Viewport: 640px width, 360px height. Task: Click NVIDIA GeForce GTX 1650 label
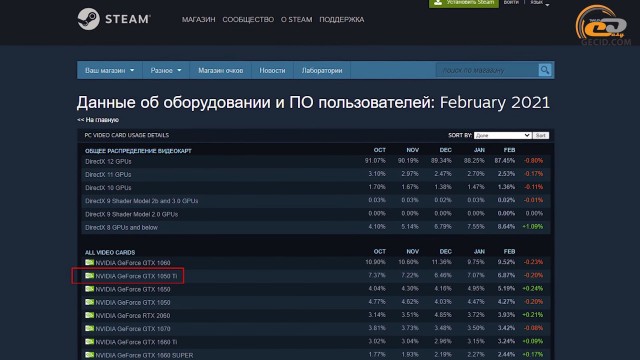point(133,289)
